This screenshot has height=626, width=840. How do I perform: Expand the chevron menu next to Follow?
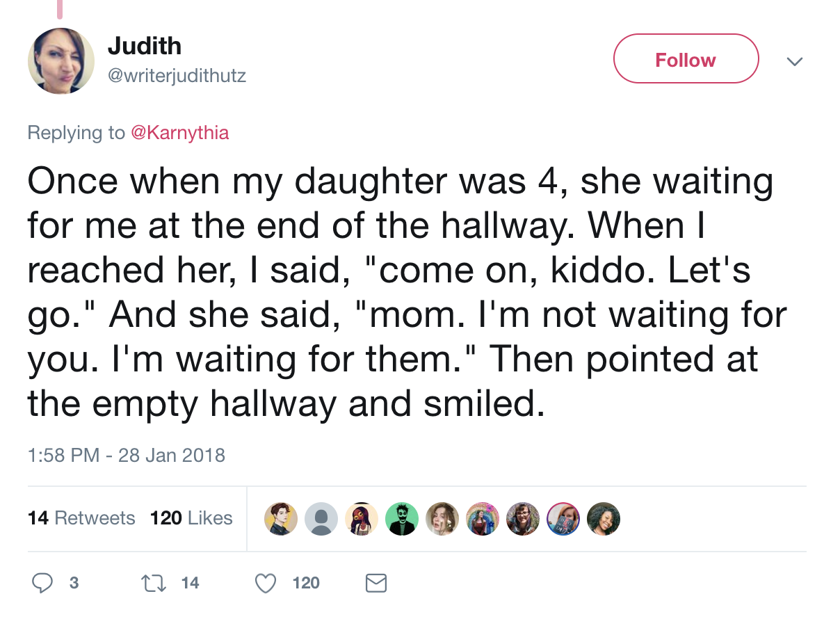tap(794, 61)
